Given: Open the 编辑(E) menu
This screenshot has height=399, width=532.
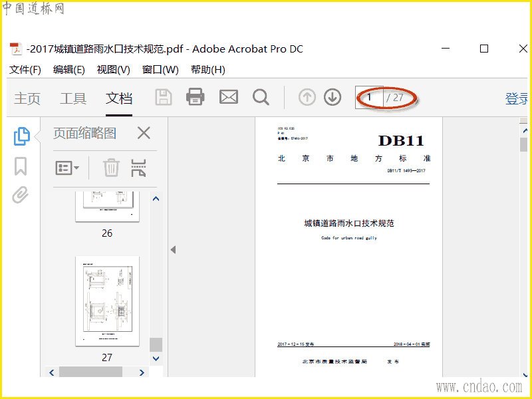Looking at the screenshot, I should pyautogui.click(x=69, y=70).
